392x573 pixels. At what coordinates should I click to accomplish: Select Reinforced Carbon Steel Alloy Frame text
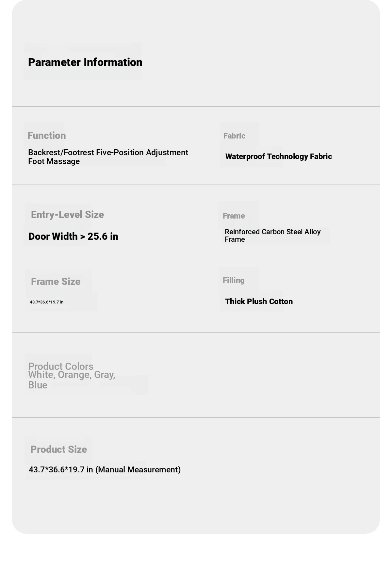[x=272, y=235]
